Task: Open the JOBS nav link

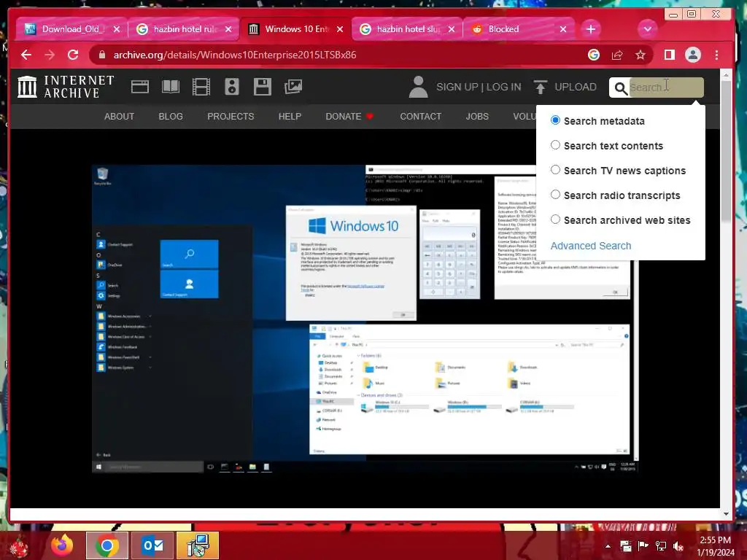Action: [x=477, y=116]
